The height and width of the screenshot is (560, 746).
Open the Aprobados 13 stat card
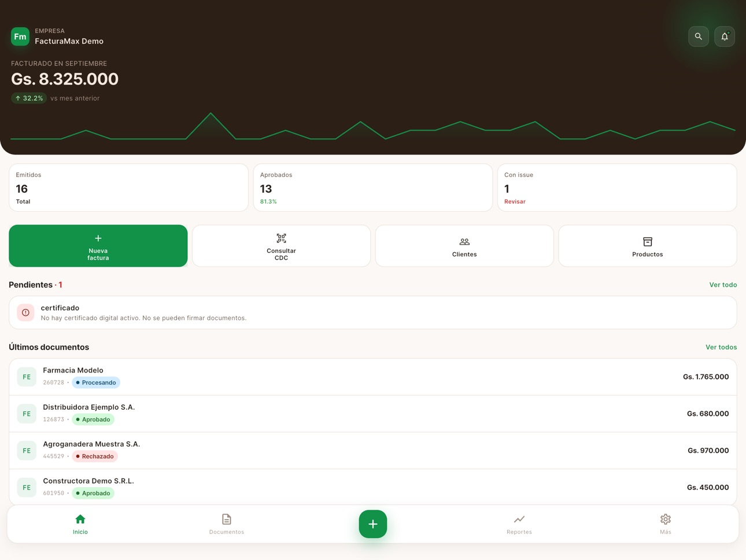pyautogui.click(x=373, y=187)
